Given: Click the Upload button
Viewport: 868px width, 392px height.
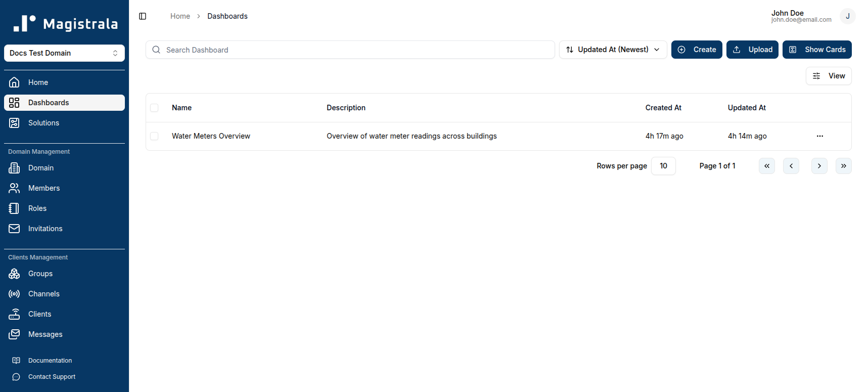Looking at the screenshot, I should pyautogui.click(x=752, y=50).
